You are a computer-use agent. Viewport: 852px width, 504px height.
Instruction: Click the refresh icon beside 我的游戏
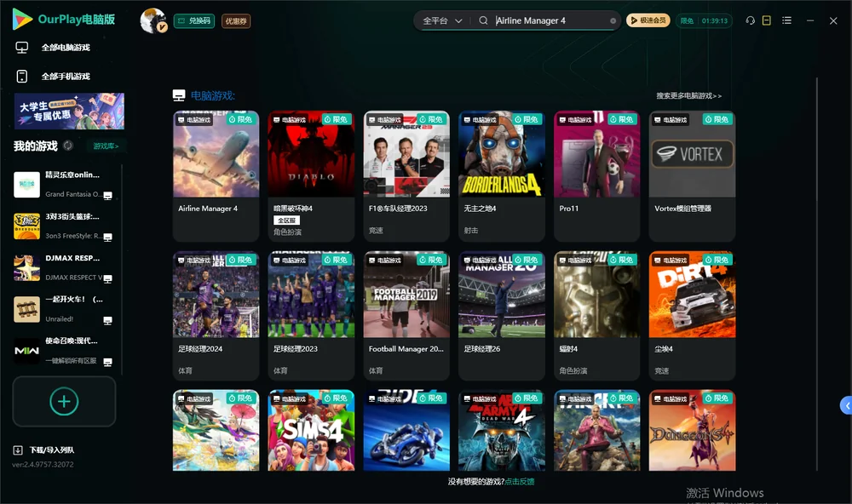pos(68,146)
